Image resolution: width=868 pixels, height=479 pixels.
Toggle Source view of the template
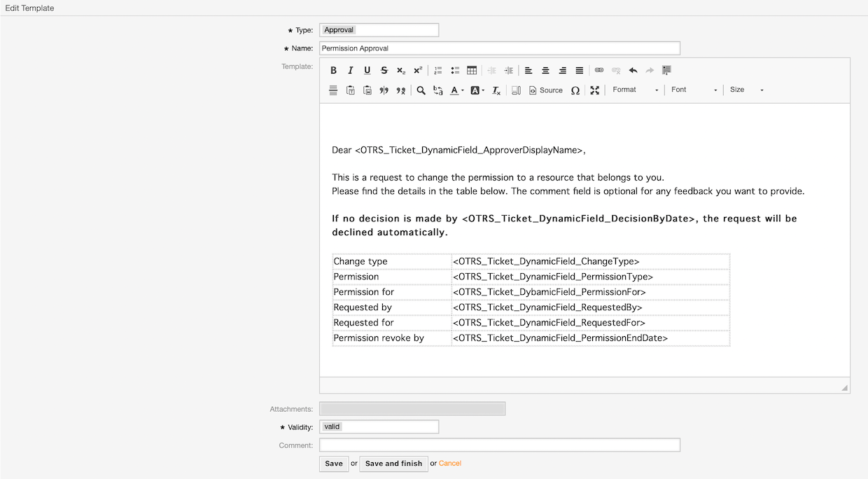(x=546, y=90)
